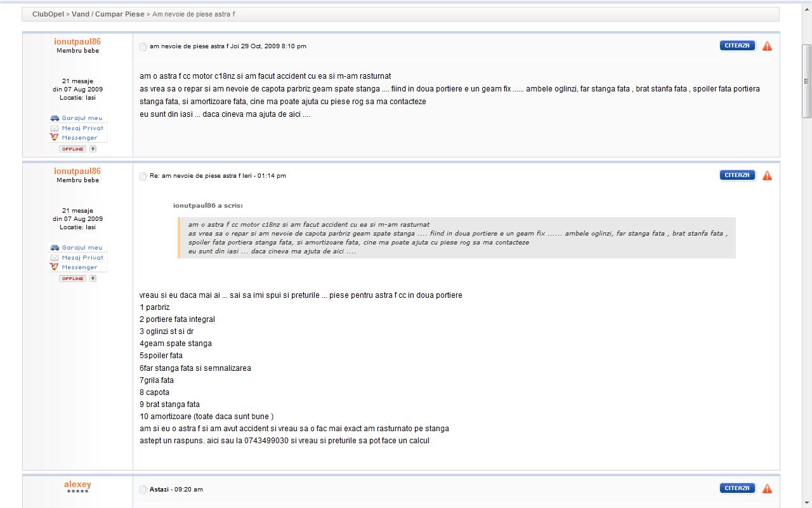
Task: Click Mesaj Privat in second post profile
Action: click(82, 257)
